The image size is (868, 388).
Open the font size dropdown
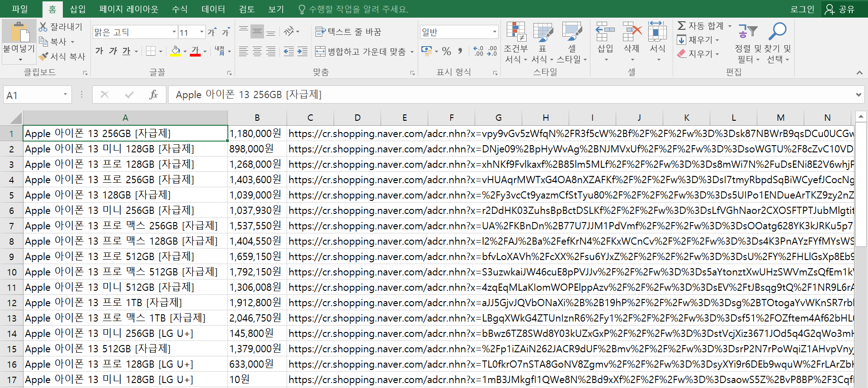point(202,32)
